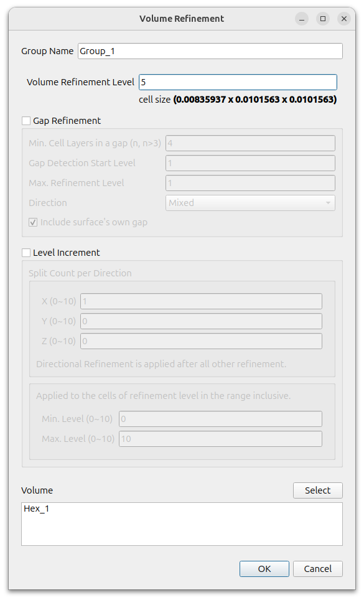364x600 pixels.
Task: Close the Volume Refinement dialog
Action: pos(344,19)
